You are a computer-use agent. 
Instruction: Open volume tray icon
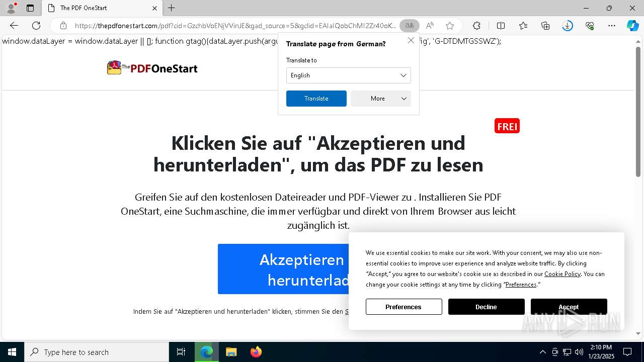(x=579, y=352)
